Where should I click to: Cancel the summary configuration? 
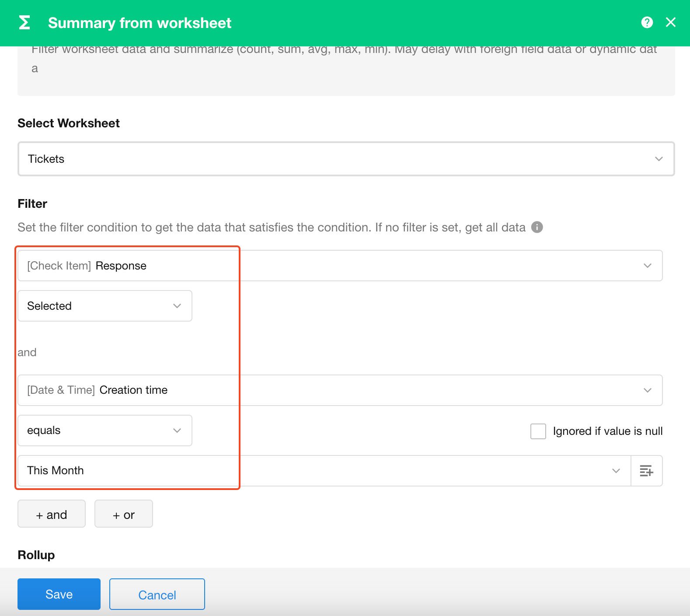point(157,594)
